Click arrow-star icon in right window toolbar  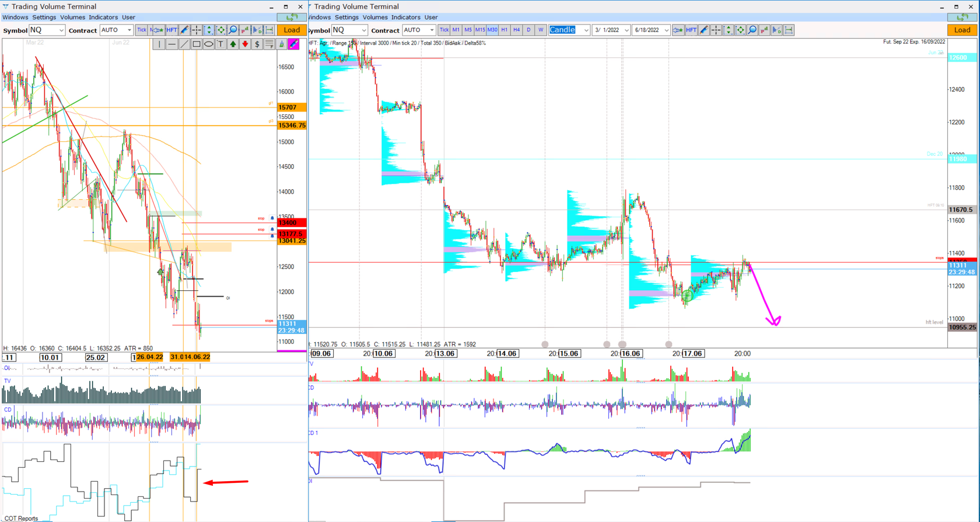click(678, 30)
